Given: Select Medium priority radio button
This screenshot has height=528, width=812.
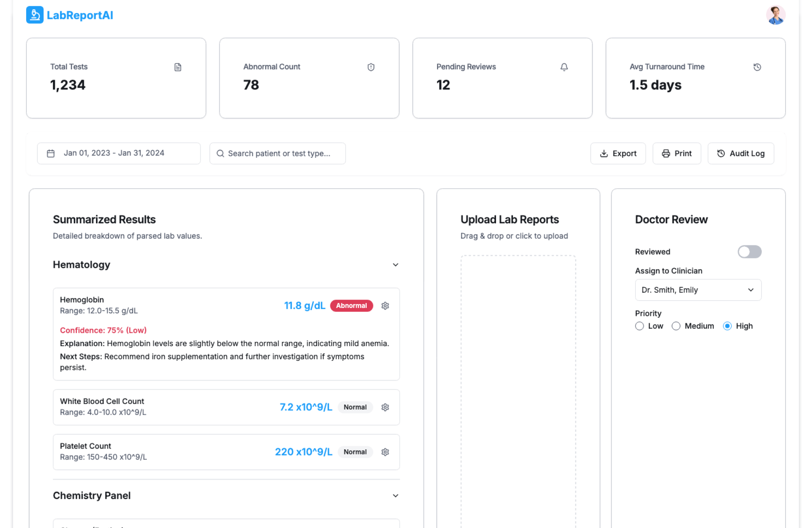Looking at the screenshot, I should (x=676, y=326).
